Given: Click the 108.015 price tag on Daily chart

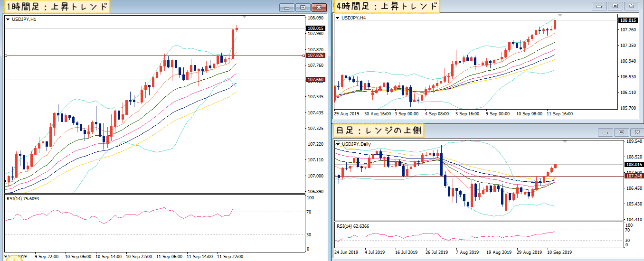Looking at the screenshot, I should (x=635, y=164).
